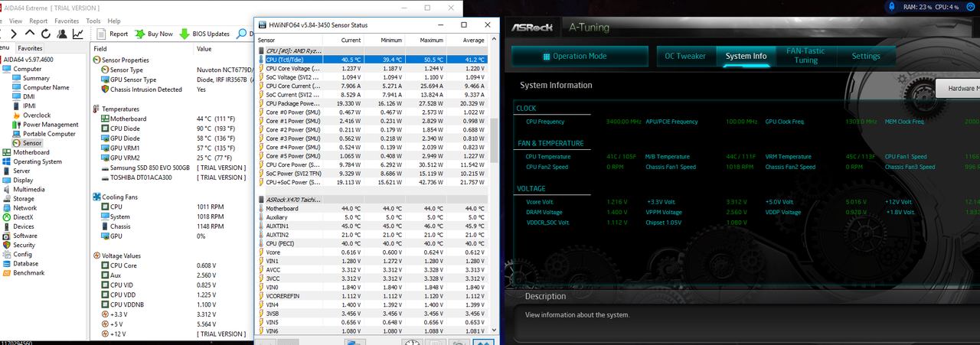The width and height of the screenshot is (980, 345).
Task: Click AIDA64 users icon in toolbar
Action: pyautogui.click(x=62, y=34)
